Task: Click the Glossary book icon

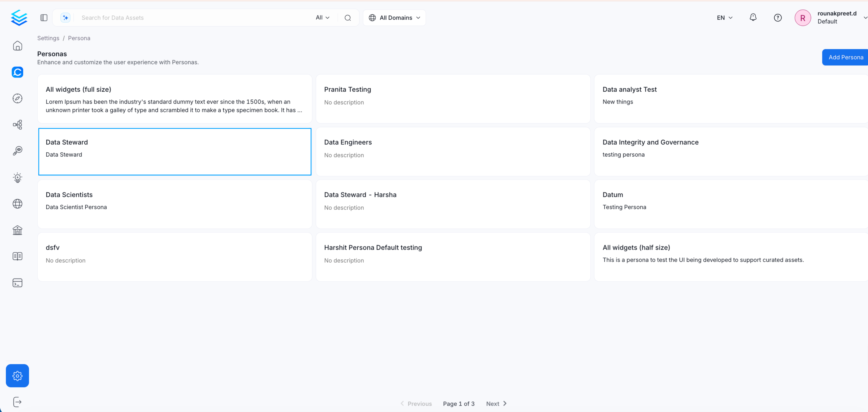Action: 17,256
